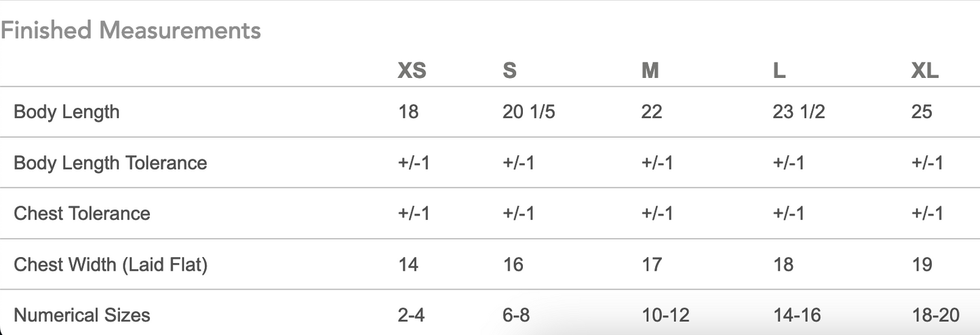Viewport: 980px width, 335px height.
Task: Click the 20 1/5 body length value
Action: 528,112
